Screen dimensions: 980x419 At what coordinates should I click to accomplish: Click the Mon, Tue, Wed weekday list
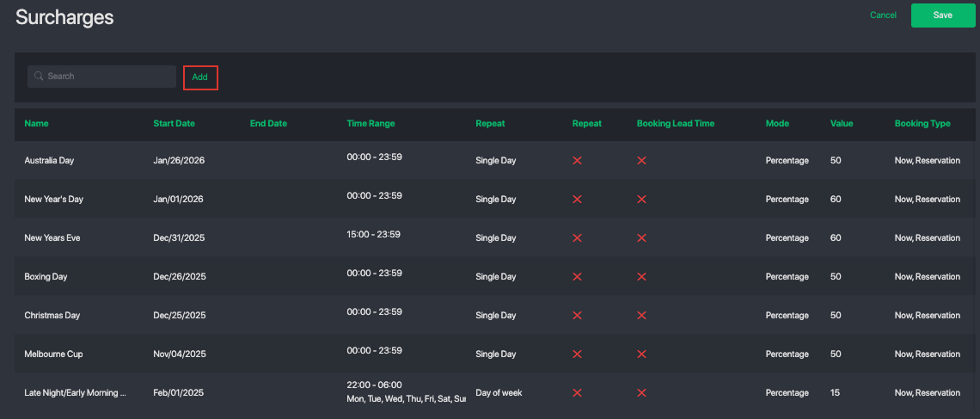(x=407, y=399)
